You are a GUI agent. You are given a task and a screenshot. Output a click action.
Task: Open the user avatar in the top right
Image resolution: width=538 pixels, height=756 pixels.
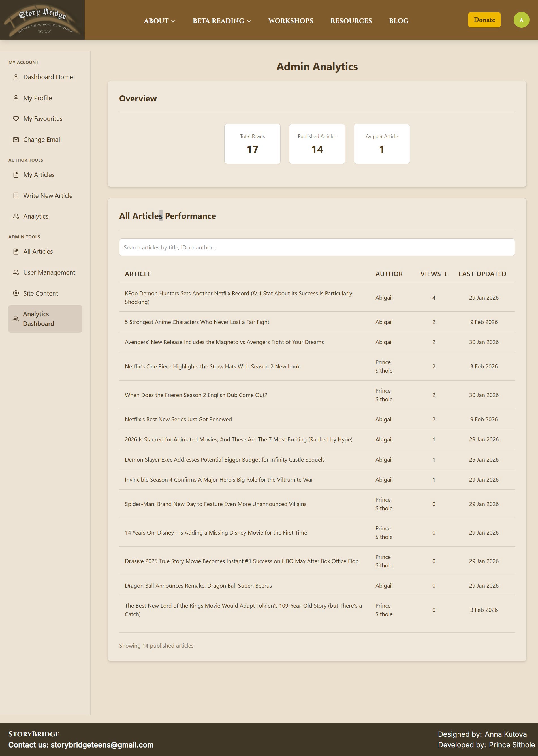[522, 20]
